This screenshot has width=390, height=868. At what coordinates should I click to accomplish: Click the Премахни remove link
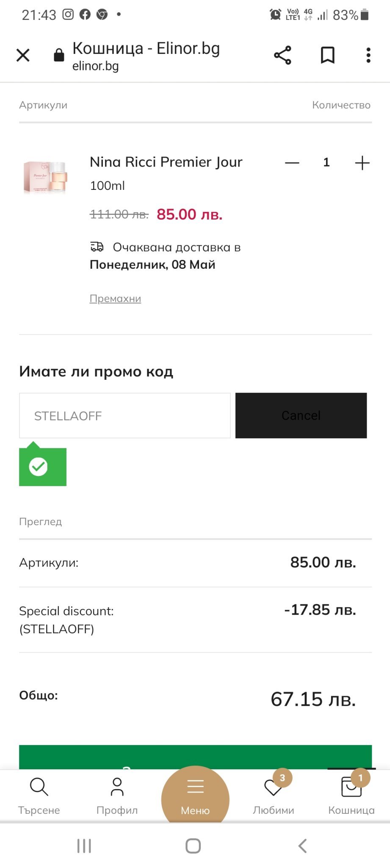click(115, 299)
